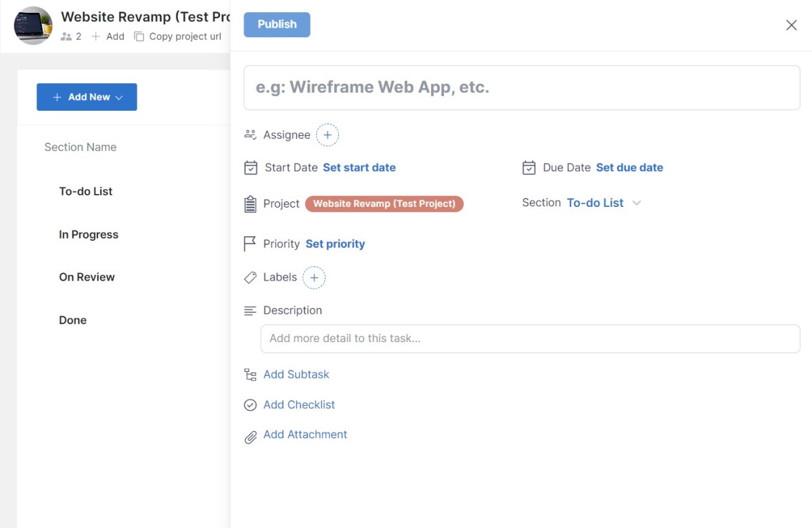
Task: Click the Priority flag icon
Action: 250,244
